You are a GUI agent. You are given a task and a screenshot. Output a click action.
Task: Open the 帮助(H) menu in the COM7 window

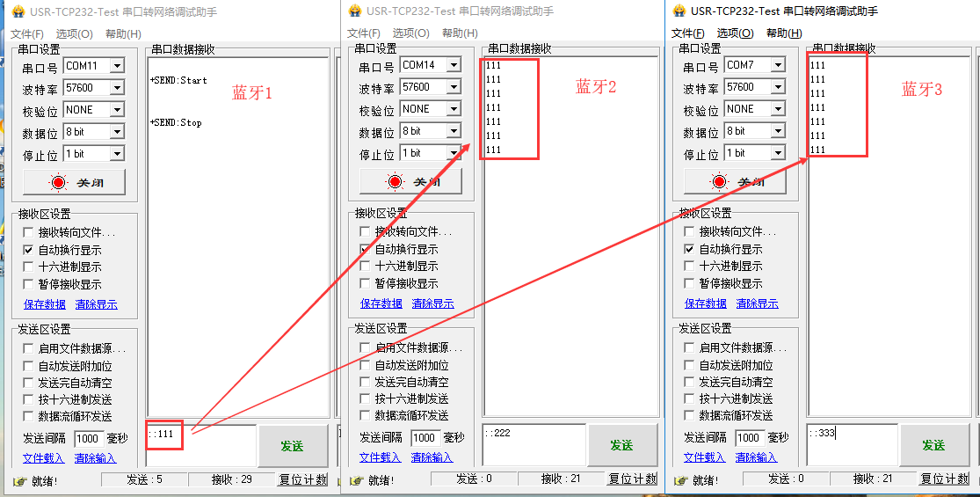click(x=783, y=33)
